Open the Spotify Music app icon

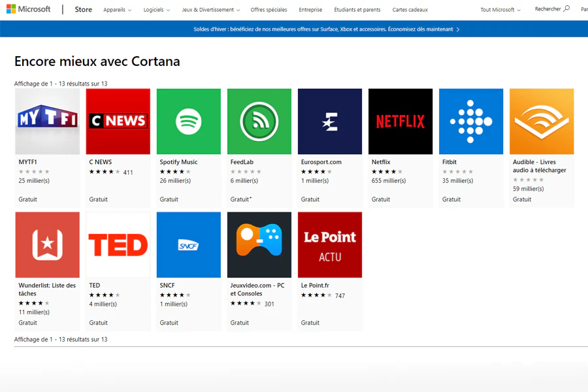click(189, 122)
